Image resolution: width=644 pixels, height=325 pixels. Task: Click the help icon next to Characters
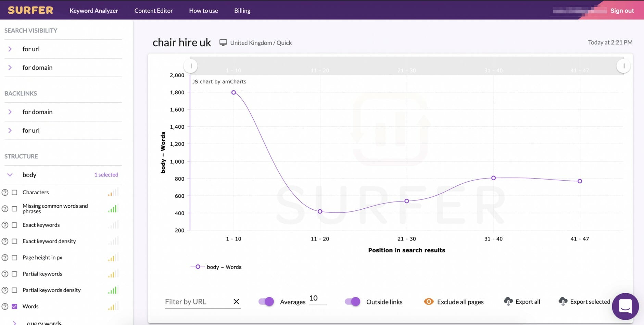coord(5,192)
